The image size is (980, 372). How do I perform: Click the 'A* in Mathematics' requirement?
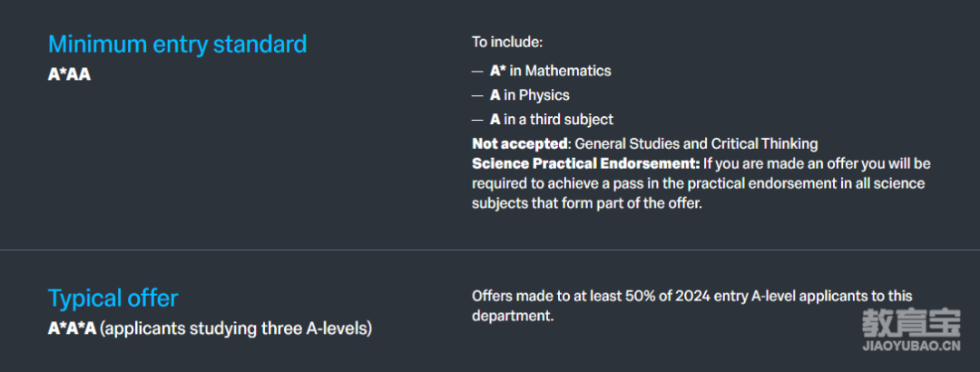coord(551,71)
